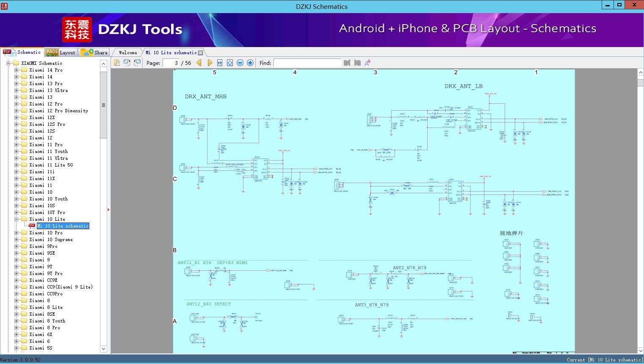Switch to the Welcome document tab
The image size is (644, 364).
point(128,53)
